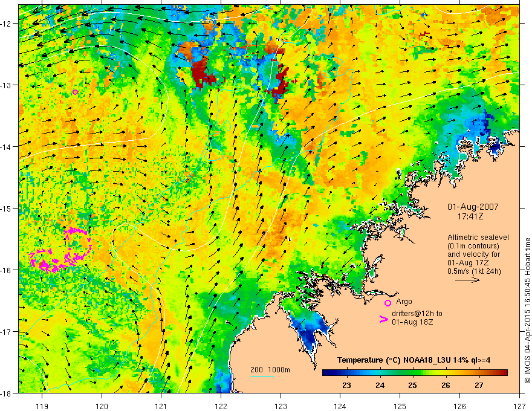Click the longitude axis label '122'
532x411 pixels.
pyautogui.click(x=221, y=406)
